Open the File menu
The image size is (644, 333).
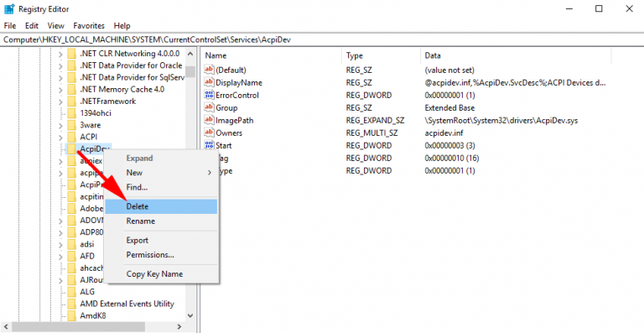click(10, 25)
